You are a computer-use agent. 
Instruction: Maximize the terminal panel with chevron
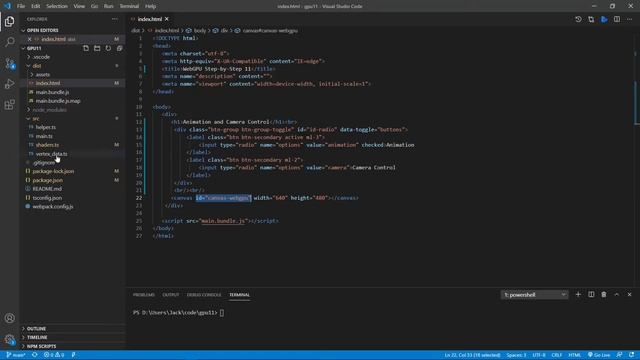pyautogui.click(x=617, y=295)
